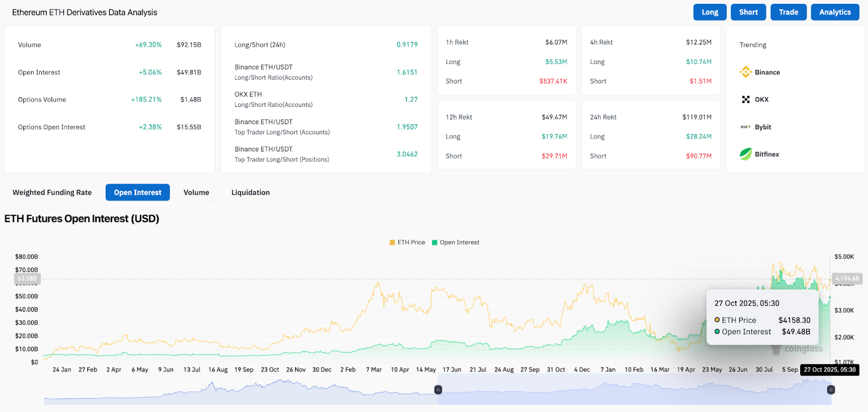
Task: Toggle ETH Price series in chart legend
Action: 407,243
